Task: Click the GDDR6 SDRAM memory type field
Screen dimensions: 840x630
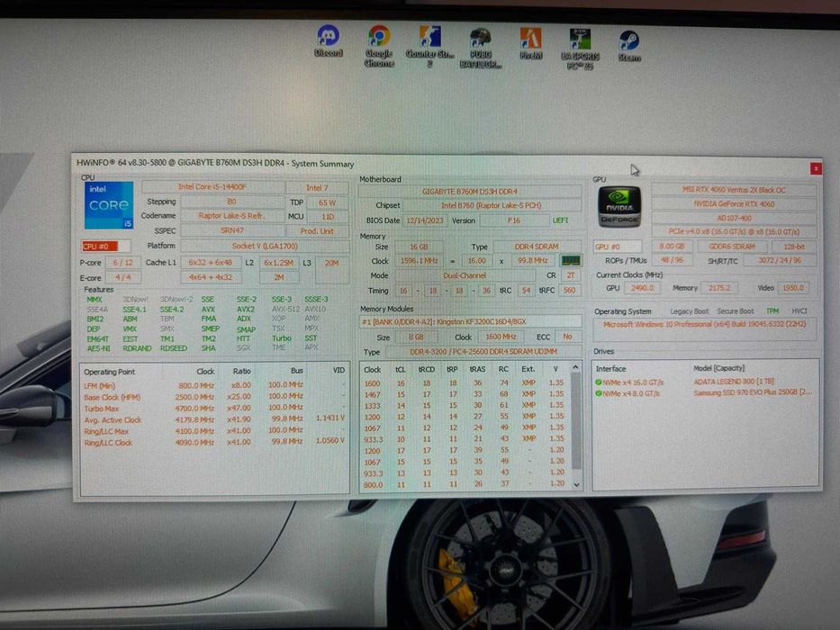Action: tap(732, 247)
